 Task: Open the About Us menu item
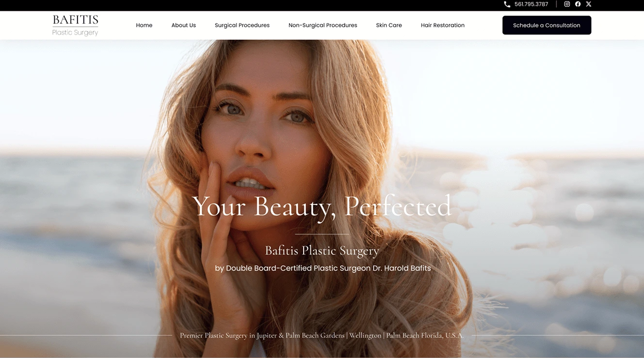coord(183,25)
